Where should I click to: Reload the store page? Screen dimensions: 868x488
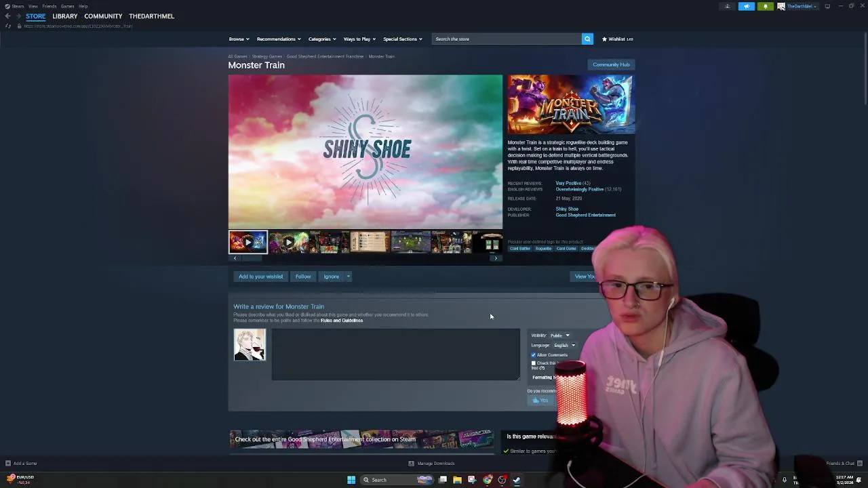pyautogui.click(x=8, y=26)
